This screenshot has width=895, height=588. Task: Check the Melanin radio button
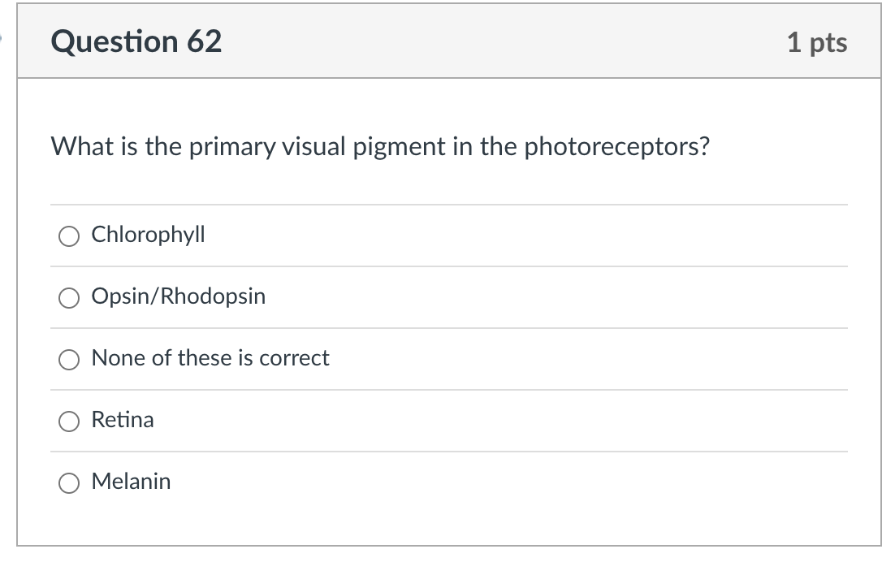(69, 483)
